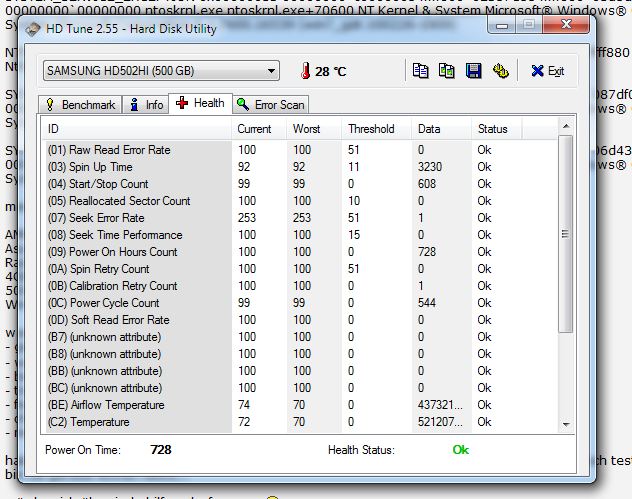This screenshot has height=499, width=632.
Task: Click the green Health Status Ok text
Action: 461,449
